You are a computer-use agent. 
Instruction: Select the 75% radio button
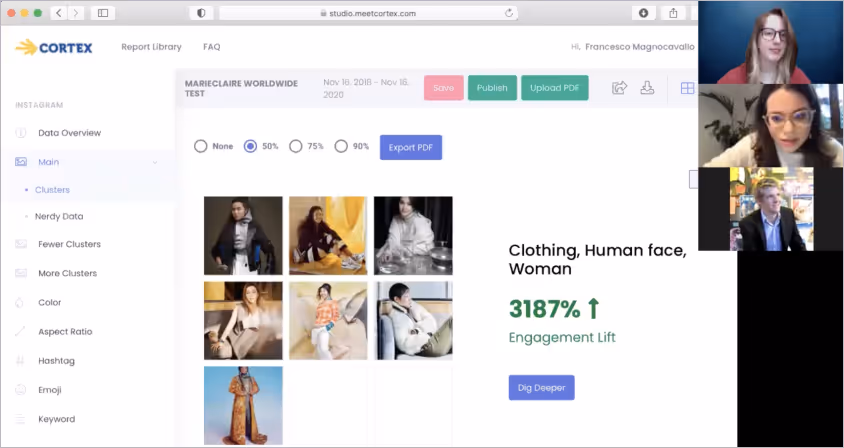pyautogui.click(x=296, y=146)
